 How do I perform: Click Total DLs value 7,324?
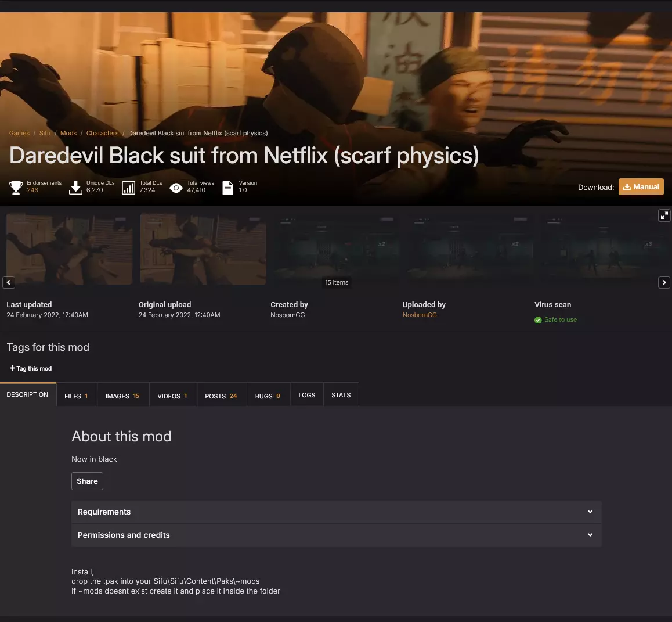(x=147, y=190)
